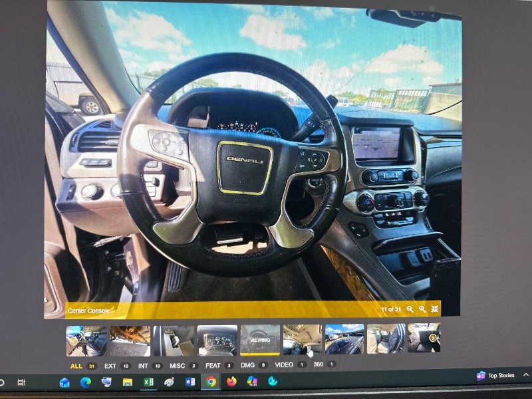This screenshot has width=532, height=399.
Task: Open the undercarriage thumbnail
Action: tap(130, 341)
